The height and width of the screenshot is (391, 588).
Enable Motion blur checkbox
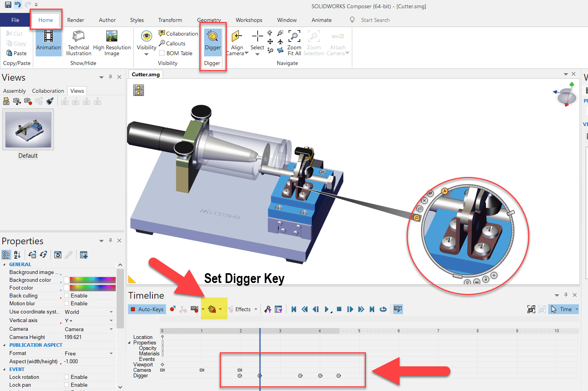pyautogui.click(x=66, y=303)
